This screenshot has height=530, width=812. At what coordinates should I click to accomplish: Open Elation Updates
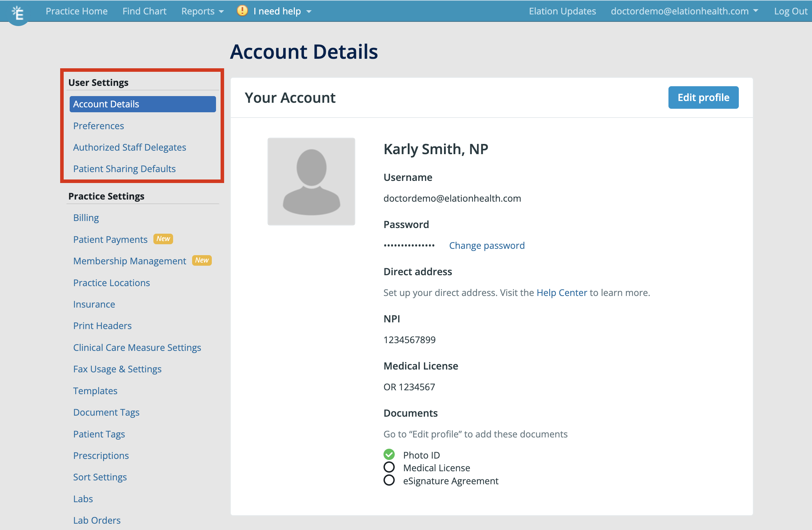pyautogui.click(x=562, y=11)
